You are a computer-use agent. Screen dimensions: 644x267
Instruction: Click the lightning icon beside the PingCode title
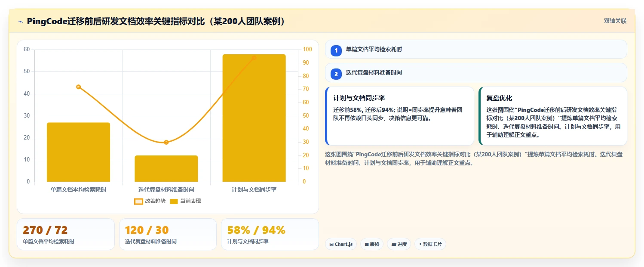pos(20,22)
